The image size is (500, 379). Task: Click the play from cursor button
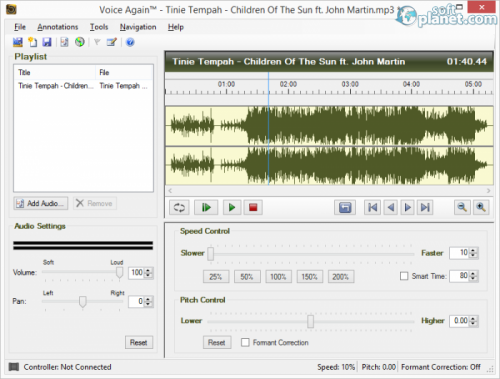point(206,208)
